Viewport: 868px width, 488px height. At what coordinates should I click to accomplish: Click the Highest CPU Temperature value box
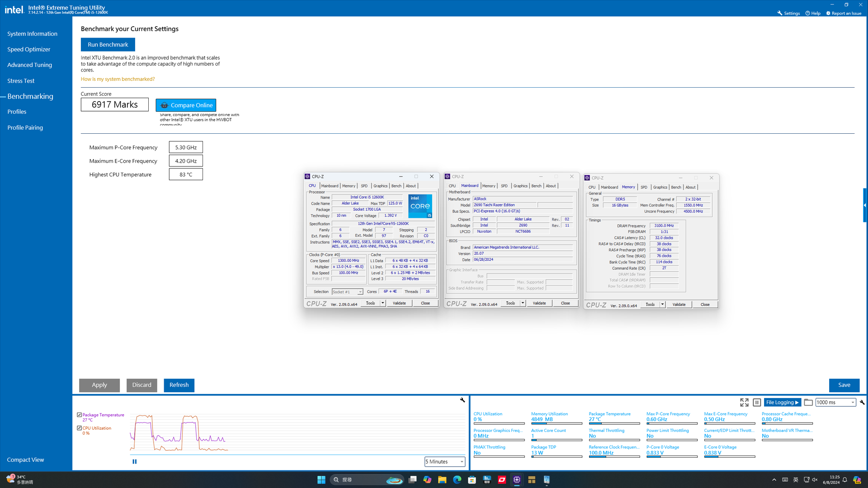pyautogui.click(x=186, y=174)
